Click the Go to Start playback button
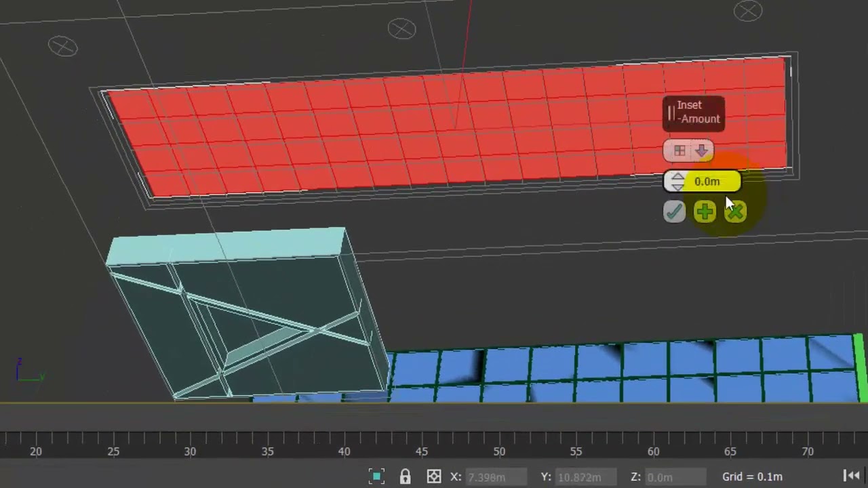 tap(852, 476)
